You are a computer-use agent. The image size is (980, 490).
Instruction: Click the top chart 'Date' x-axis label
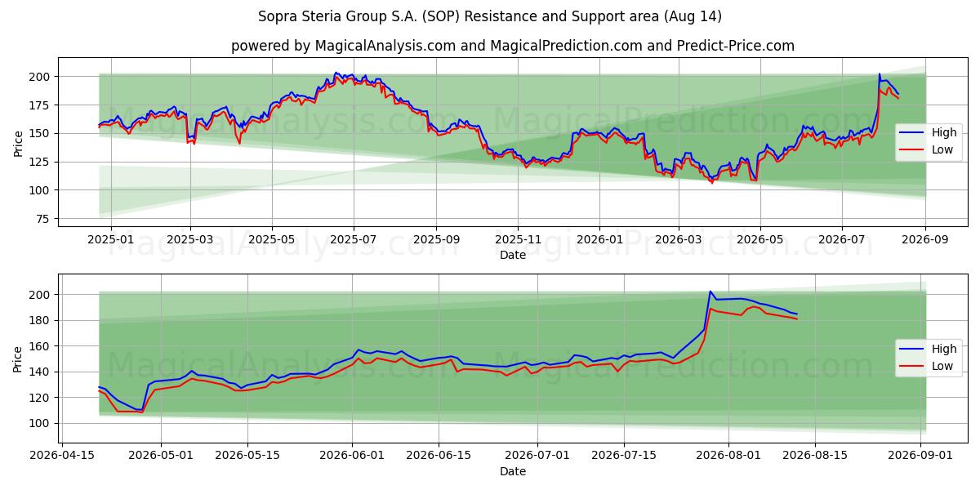513,255
